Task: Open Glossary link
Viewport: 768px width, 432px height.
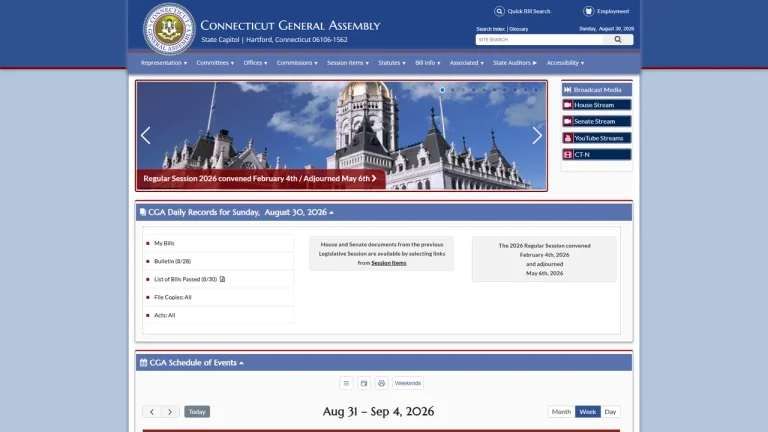Action: [x=518, y=29]
